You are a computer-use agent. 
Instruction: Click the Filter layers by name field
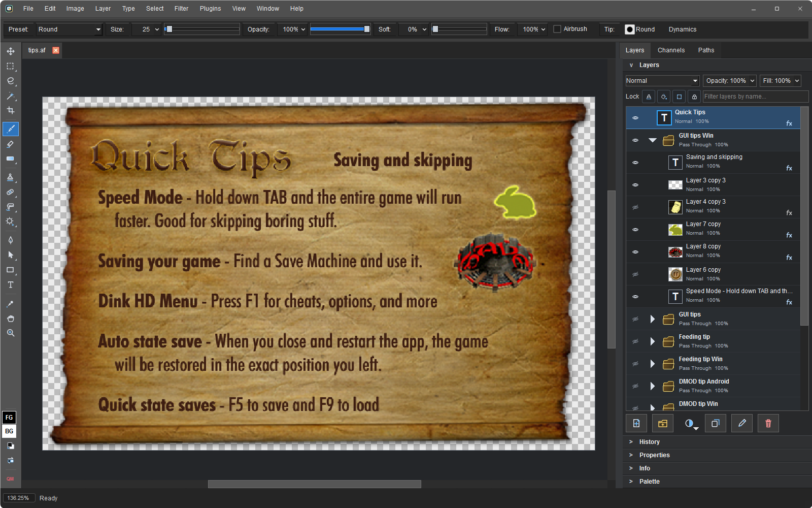(x=755, y=97)
